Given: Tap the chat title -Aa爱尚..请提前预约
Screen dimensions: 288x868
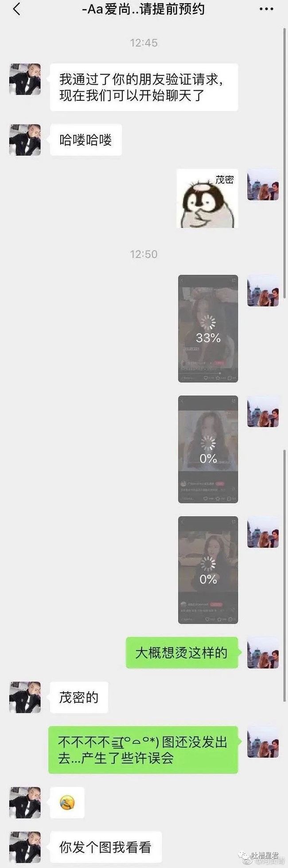Looking at the screenshot, I should click(x=144, y=9).
